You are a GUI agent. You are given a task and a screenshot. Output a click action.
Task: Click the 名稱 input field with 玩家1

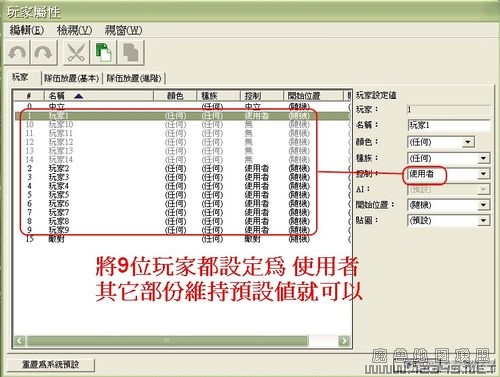(449, 125)
